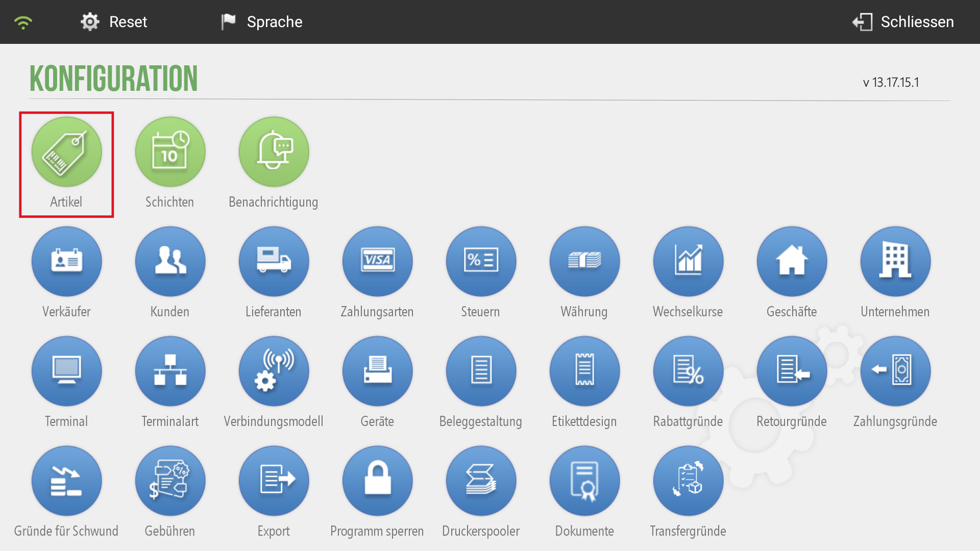Open the Beleggestaltung document icon
The image size is (980, 551).
coord(481,371)
